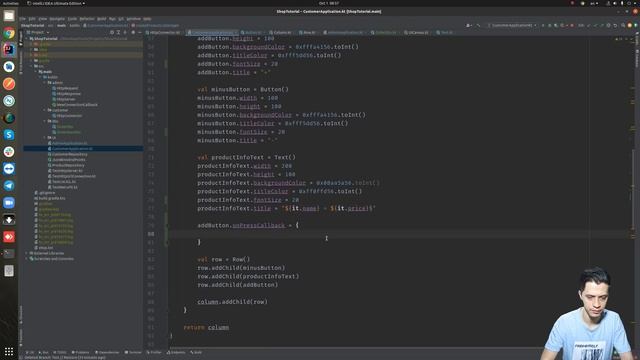Switch to Text.kt editor tab
Viewport: 640px width, 360px height.
pyautogui.click(x=445, y=32)
